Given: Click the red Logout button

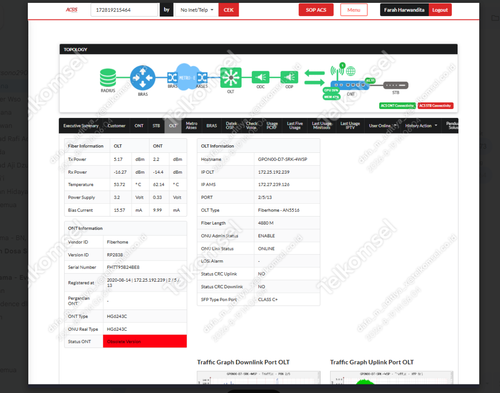Looking at the screenshot, I should coord(440,10).
